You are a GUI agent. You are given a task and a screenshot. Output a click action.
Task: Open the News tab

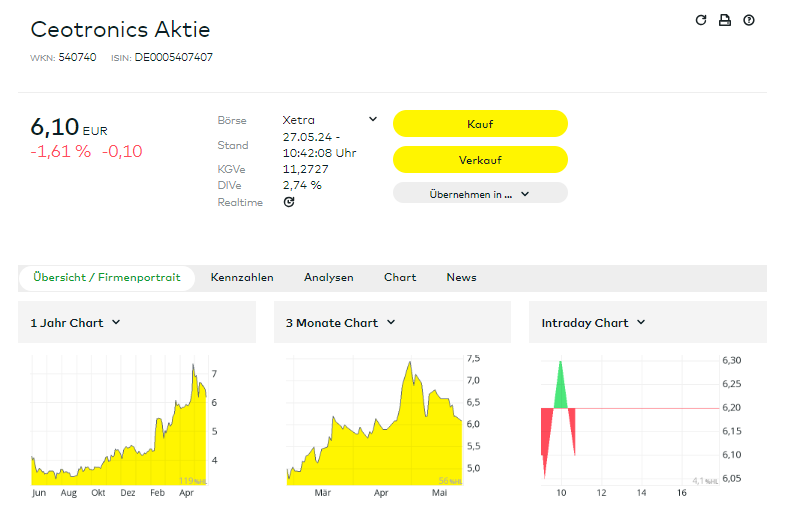pos(461,278)
